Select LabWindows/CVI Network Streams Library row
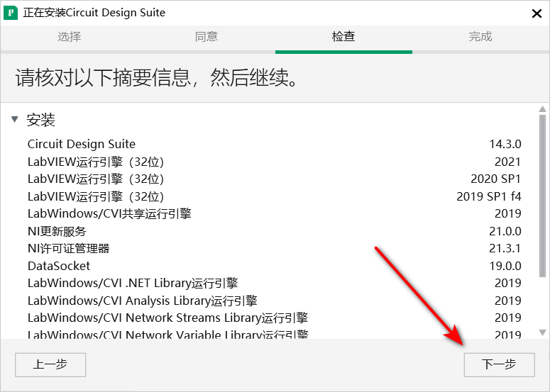 pos(275,318)
